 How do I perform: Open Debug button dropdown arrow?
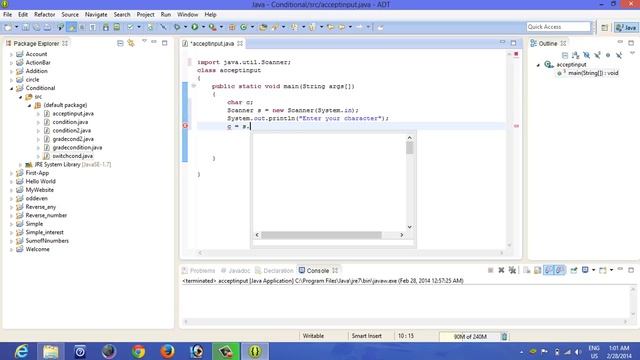(x=185, y=27)
